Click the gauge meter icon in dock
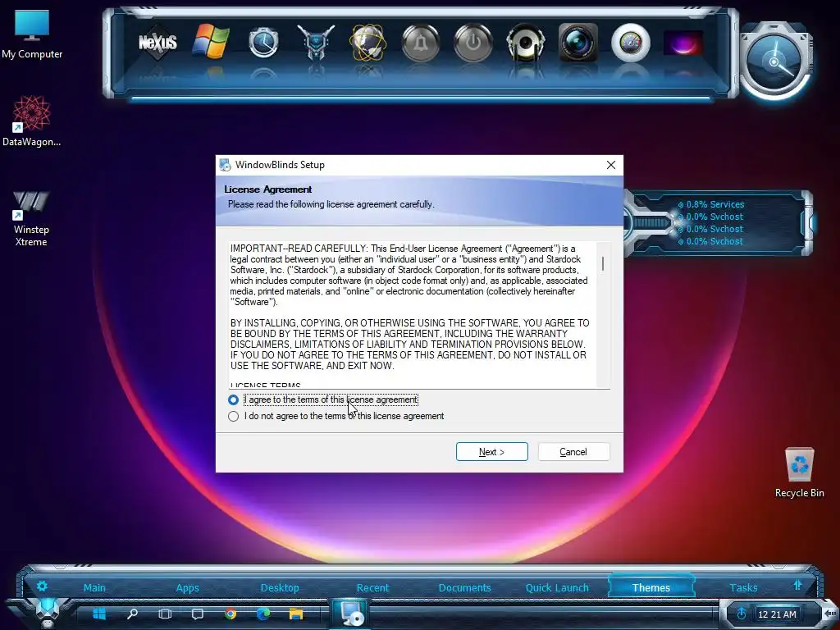Image resolution: width=840 pixels, height=630 pixels. [x=630, y=42]
